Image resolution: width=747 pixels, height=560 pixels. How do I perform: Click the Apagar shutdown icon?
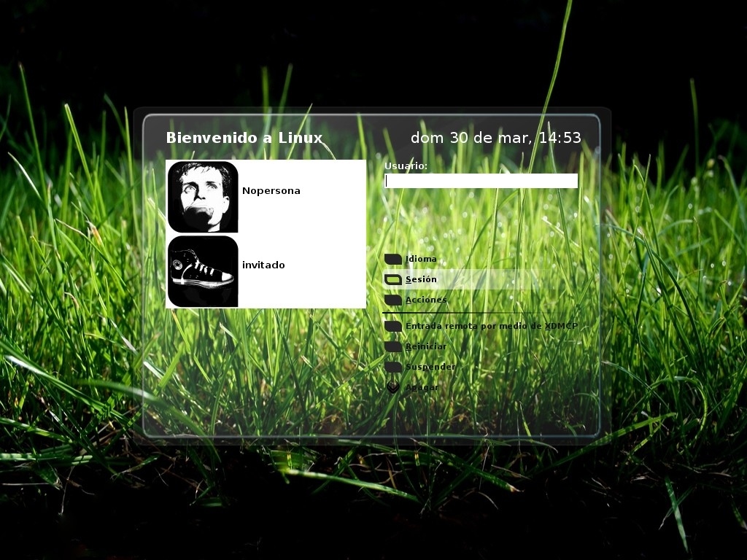393,387
